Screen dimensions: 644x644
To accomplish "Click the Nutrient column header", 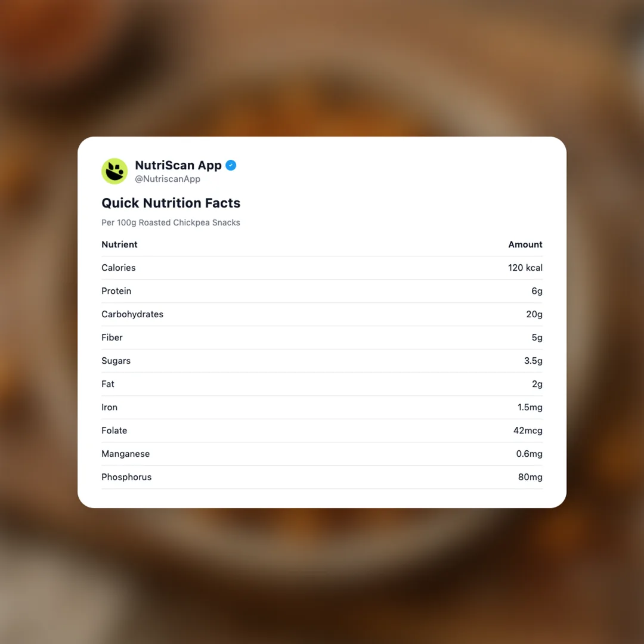I will pos(119,244).
